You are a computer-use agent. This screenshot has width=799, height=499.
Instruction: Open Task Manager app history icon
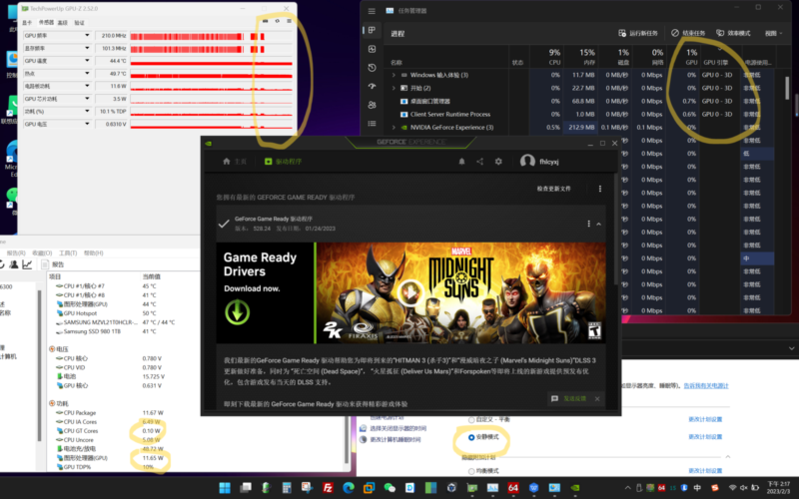pos(372,68)
